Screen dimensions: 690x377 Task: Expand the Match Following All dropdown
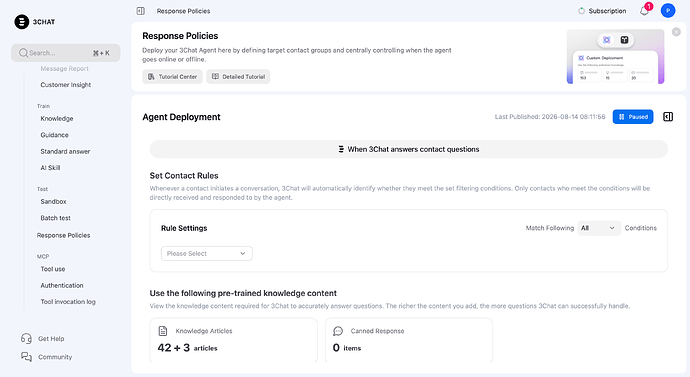[598, 228]
